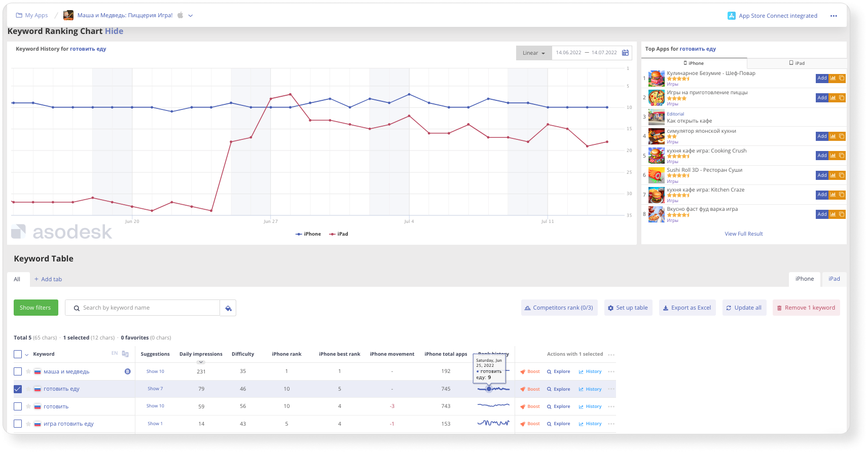Expand Show 1 suggestions for игра готовить еду
Screen dimensions: 868x452
(155, 424)
